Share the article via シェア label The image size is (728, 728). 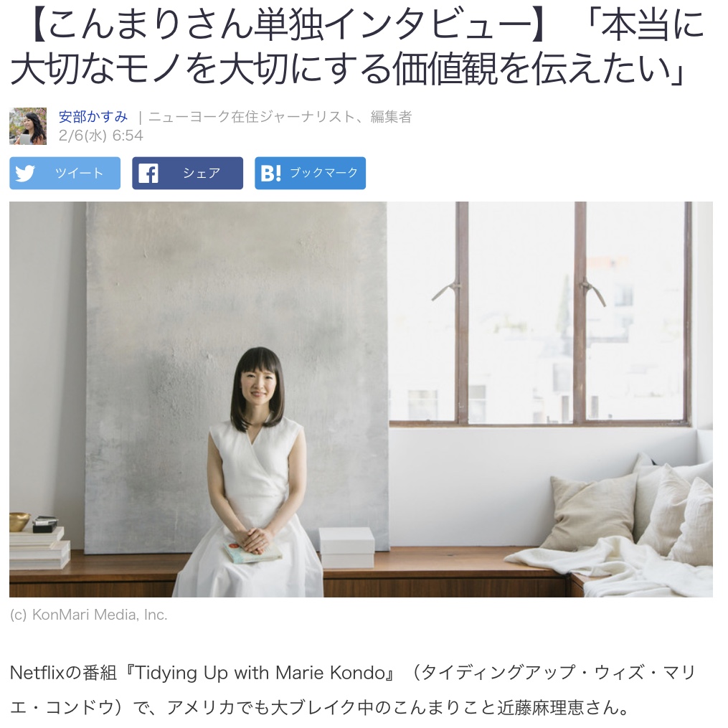point(202,173)
